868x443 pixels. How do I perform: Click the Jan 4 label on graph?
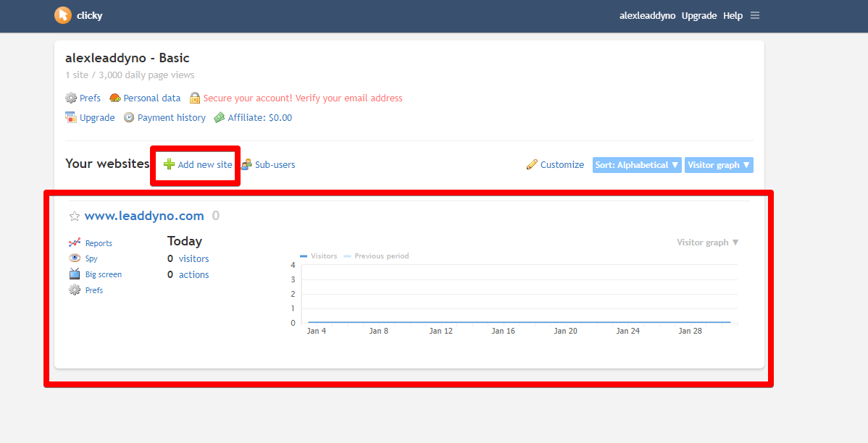[x=317, y=331]
